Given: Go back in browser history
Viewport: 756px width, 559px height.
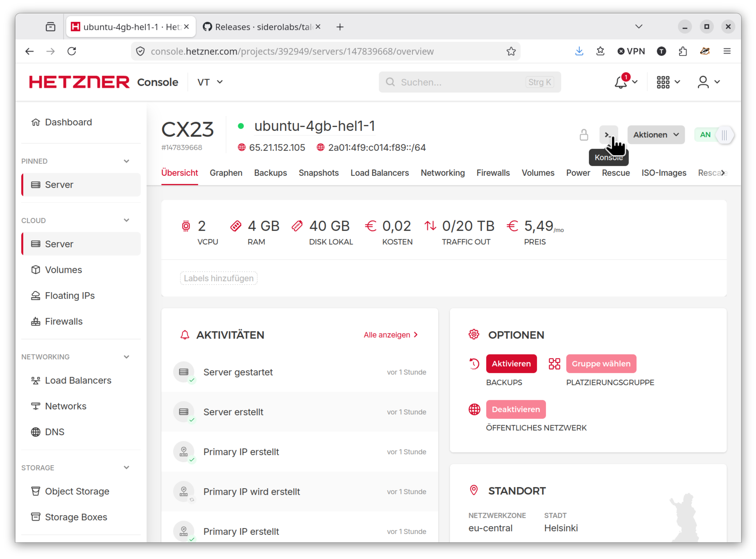Looking at the screenshot, I should click(x=30, y=51).
